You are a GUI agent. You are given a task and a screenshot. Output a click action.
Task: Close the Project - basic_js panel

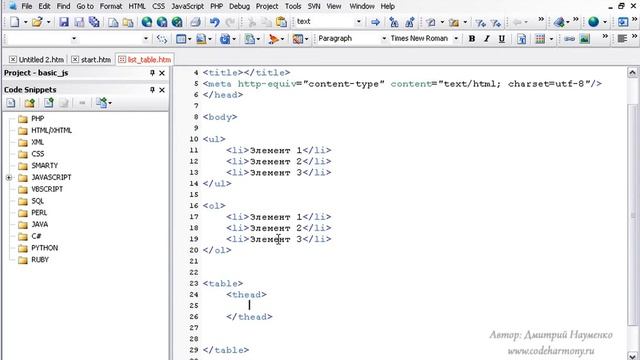point(162,73)
